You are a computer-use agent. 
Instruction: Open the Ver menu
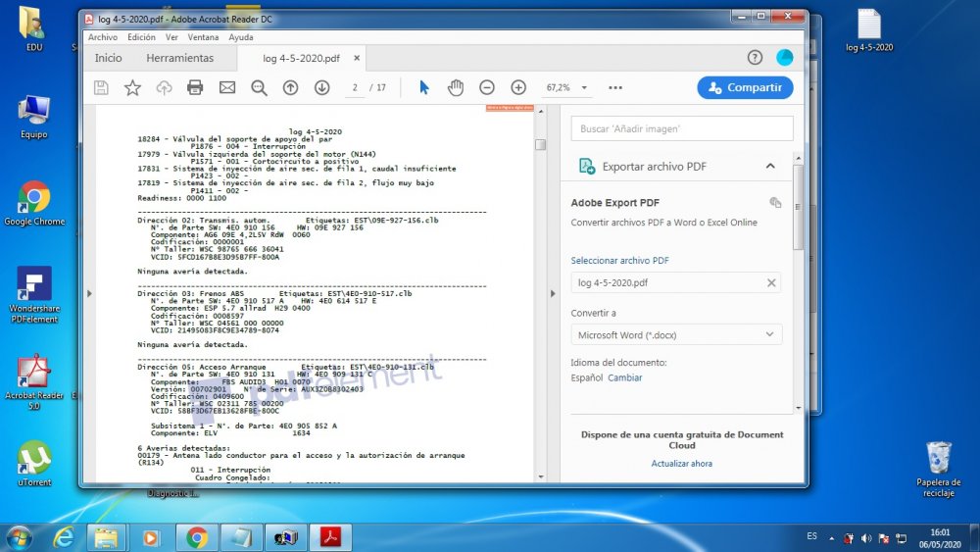pos(171,37)
